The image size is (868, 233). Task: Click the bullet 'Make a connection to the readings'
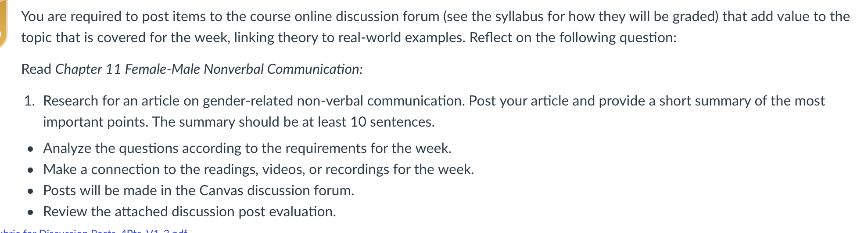(x=258, y=169)
